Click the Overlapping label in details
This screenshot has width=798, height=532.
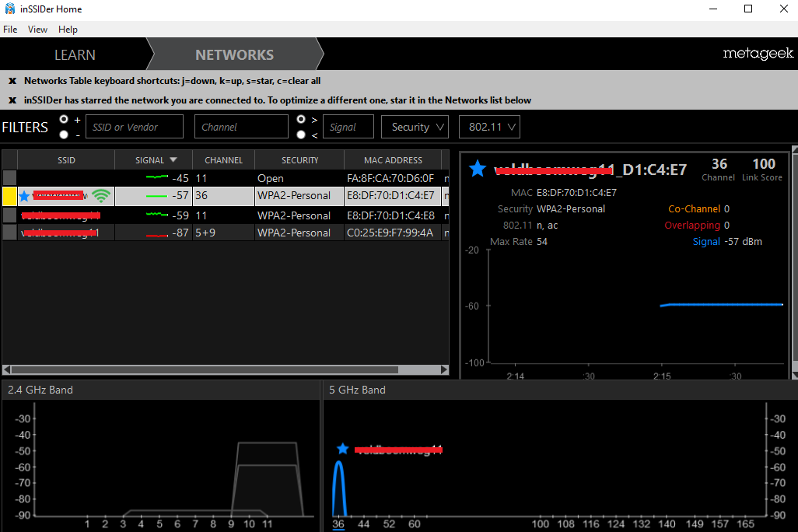click(692, 225)
